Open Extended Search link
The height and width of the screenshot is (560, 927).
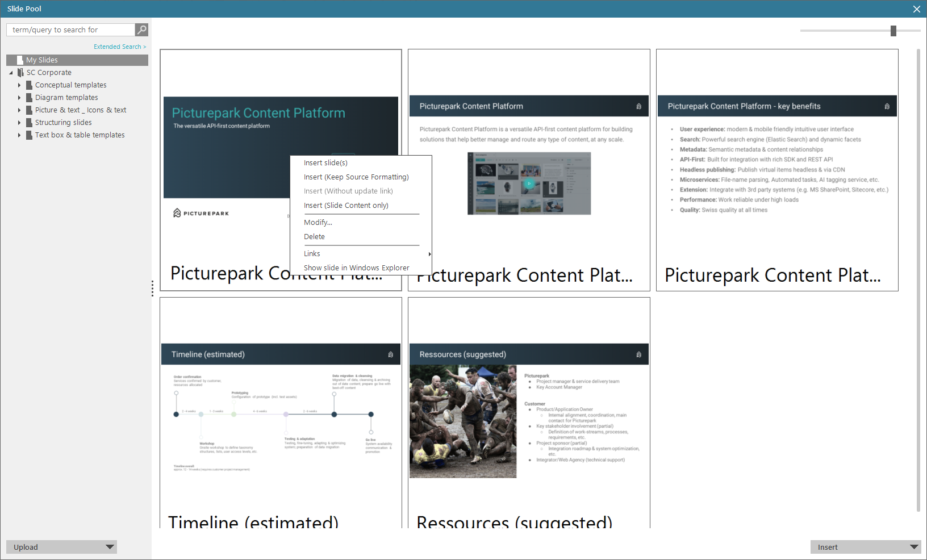click(x=120, y=47)
